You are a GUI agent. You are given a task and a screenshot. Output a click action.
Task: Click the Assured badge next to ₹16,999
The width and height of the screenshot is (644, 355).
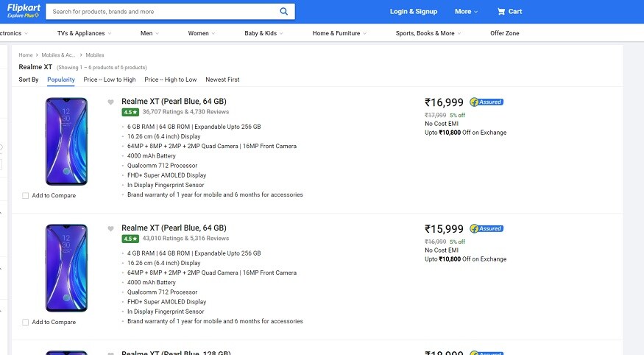pos(486,102)
